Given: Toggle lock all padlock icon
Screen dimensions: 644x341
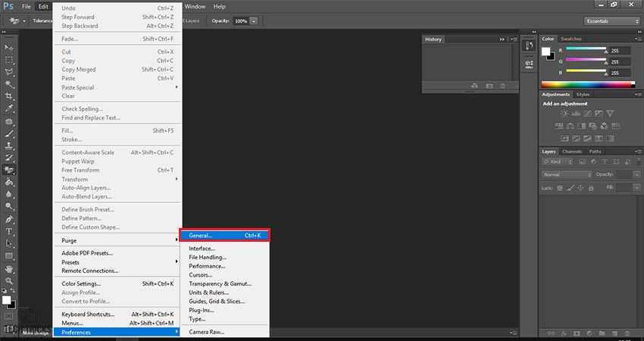Looking at the screenshot, I should [591, 188].
